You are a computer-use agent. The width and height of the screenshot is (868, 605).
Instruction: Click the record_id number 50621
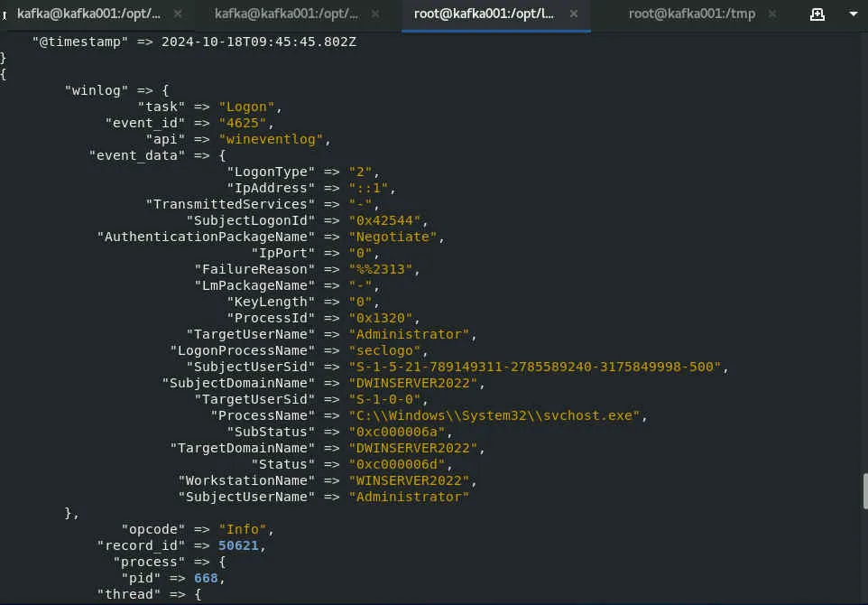pos(238,545)
